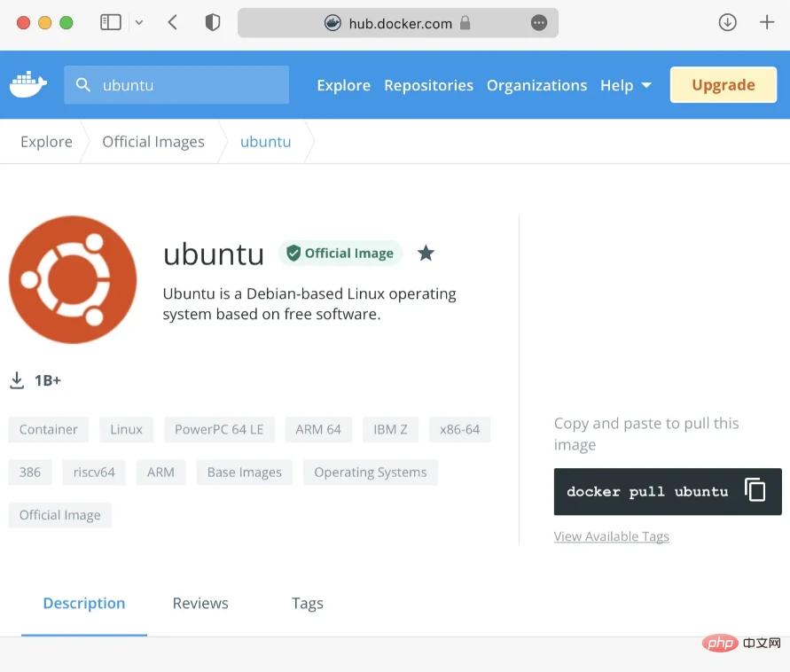Image resolution: width=790 pixels, height=672 pixels.
Task: Select the IBM Z chip
Action: pyautogui.click(x=390, y=429)
